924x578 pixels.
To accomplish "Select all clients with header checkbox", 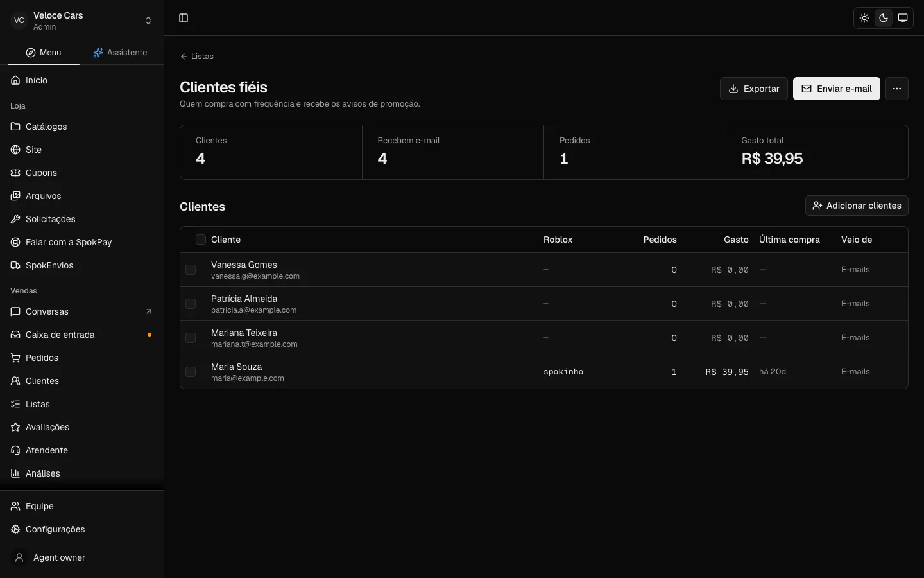I will click(201, 240).
